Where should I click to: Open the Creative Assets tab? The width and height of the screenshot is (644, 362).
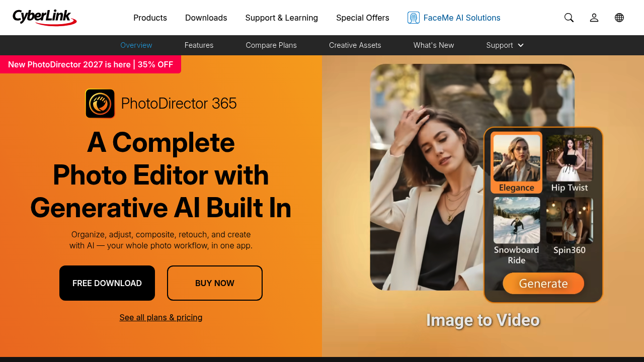pos(355,45)
